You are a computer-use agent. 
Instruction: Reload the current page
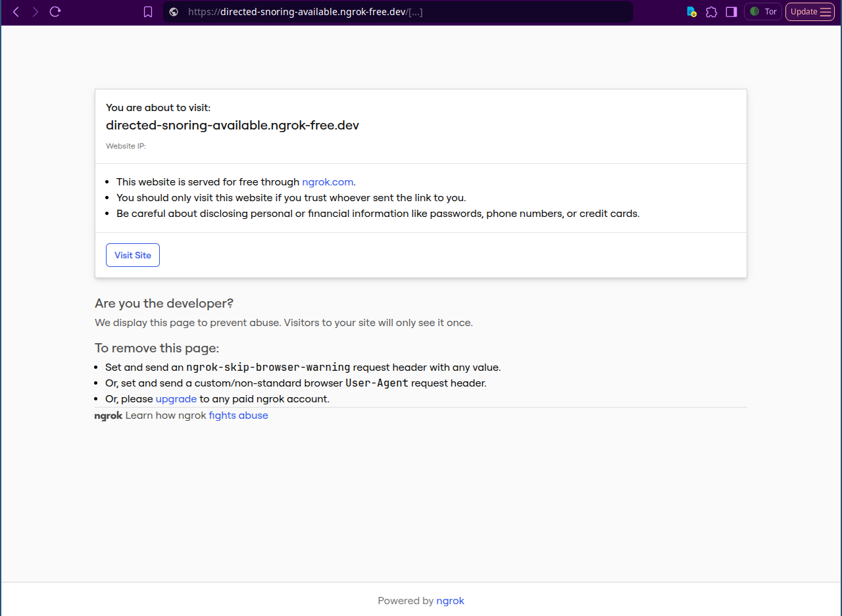(x=55, y=12)
